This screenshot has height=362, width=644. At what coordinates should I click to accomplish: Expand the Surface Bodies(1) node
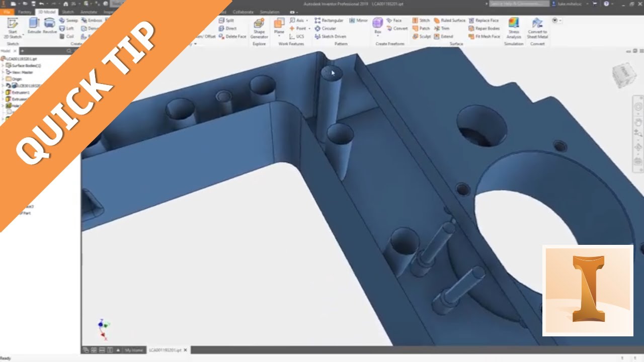3,65
